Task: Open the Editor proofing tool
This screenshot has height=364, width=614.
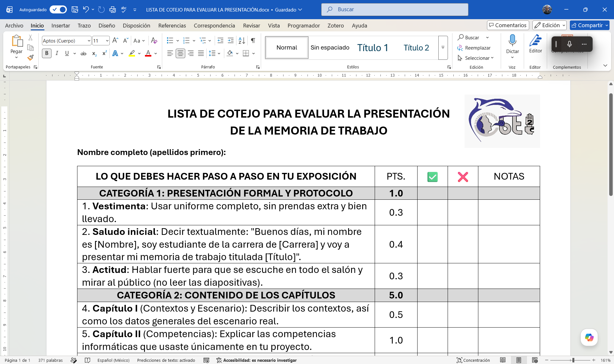Action: click(x=535, y=44)
